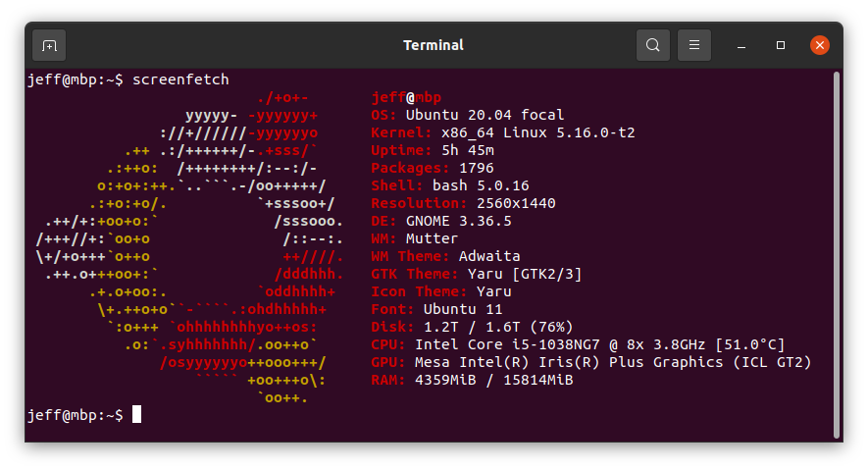This screenshot has width=868, height=470.
Task: Click the DE value GNOME 3.36.5
Action: point(459,222)
